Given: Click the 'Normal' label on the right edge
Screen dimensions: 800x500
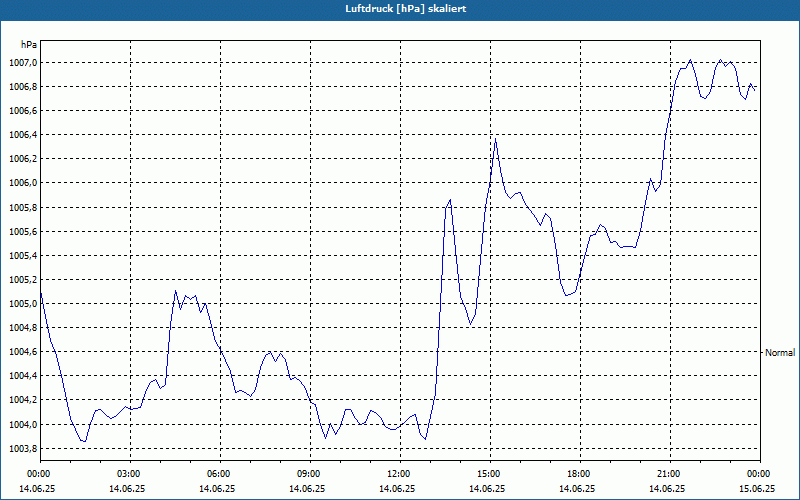Looking at the screenshot, I should coord(780,352).
